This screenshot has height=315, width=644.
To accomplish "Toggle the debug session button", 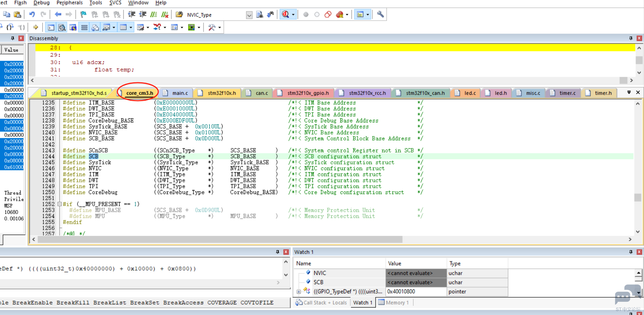I will click(x=285, y=15).
